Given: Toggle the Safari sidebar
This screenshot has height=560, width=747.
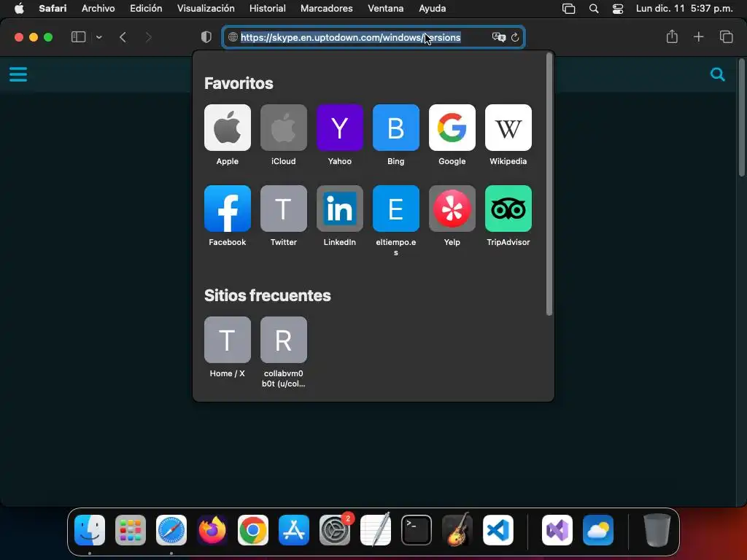Looking at the screenshot, I should click(78, 37).
